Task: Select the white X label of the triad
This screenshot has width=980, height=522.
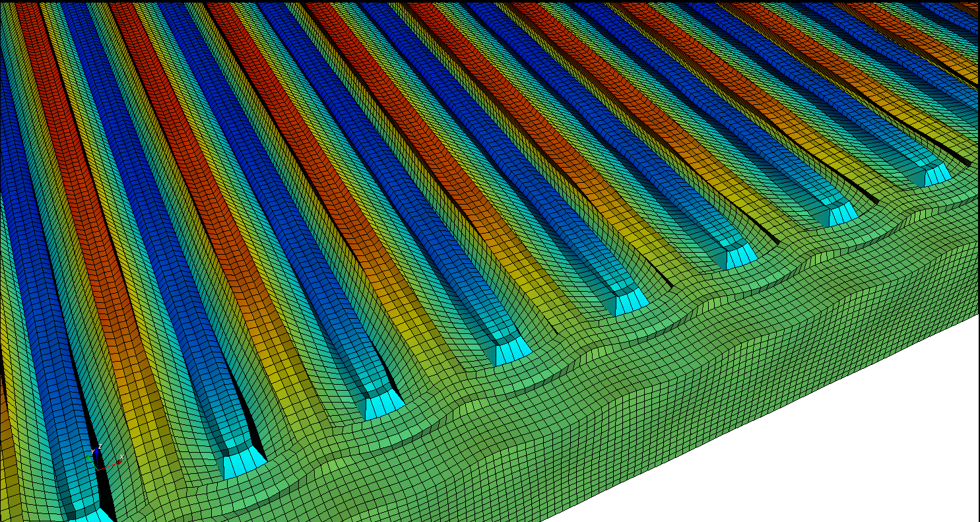Action: [122, 457]
